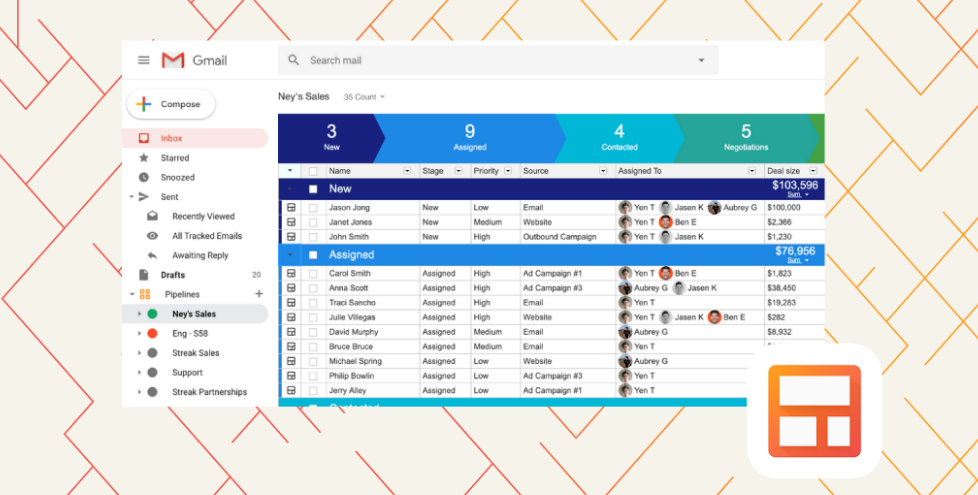Click the Search mail field
Image resolution: width=978 pixels, height=495 pixels.
click(498, 60)
